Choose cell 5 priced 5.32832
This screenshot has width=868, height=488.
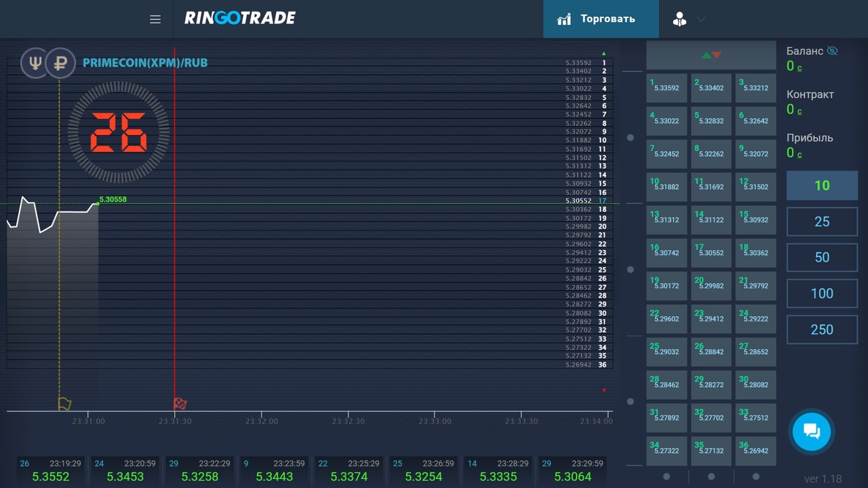[711, 121]
